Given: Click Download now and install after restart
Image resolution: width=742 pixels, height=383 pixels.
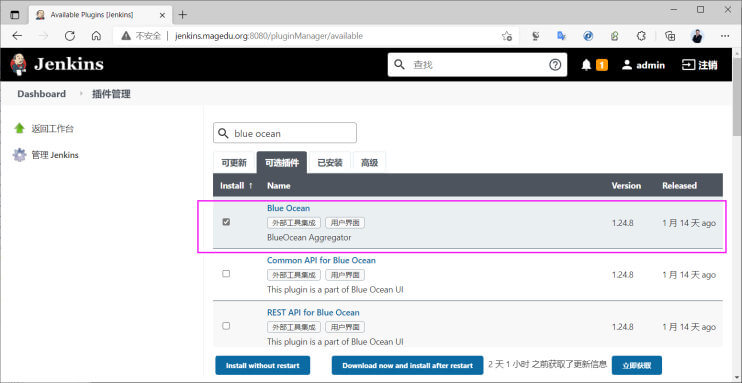Looking at the screenshot, I should pyautogui.click(x=407, y=365).
